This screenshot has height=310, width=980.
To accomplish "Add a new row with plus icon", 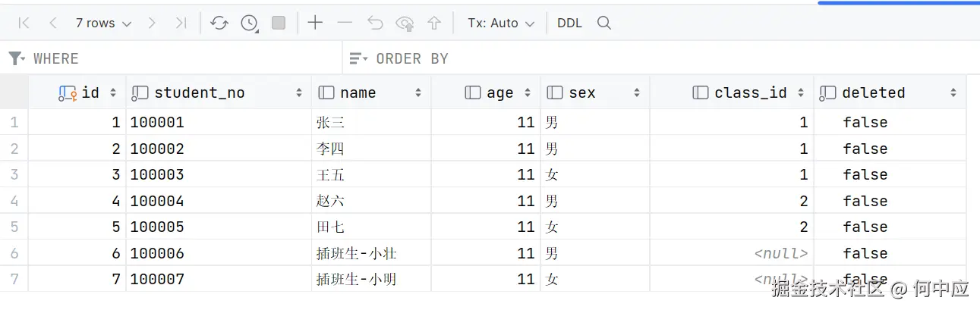I will click(315, 23).
